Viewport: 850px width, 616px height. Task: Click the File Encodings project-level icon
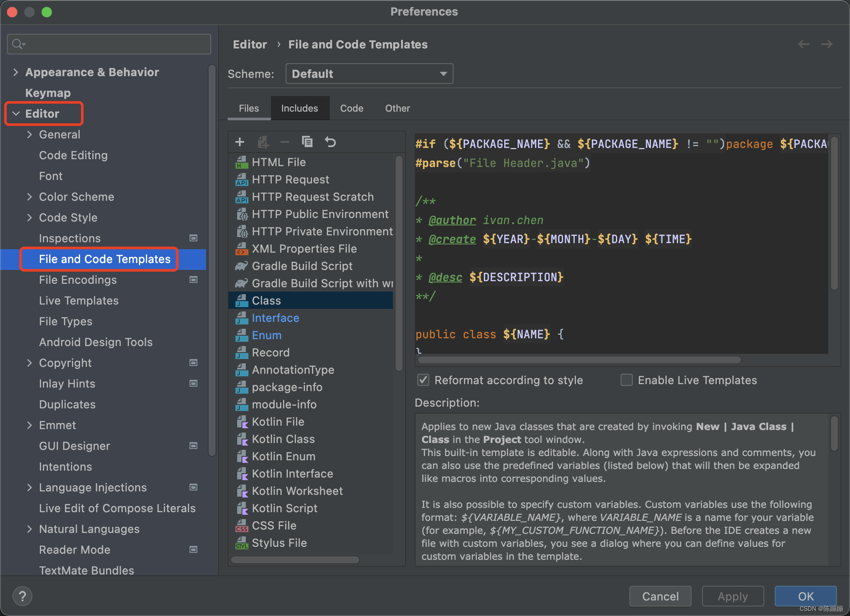coord(193,279)
